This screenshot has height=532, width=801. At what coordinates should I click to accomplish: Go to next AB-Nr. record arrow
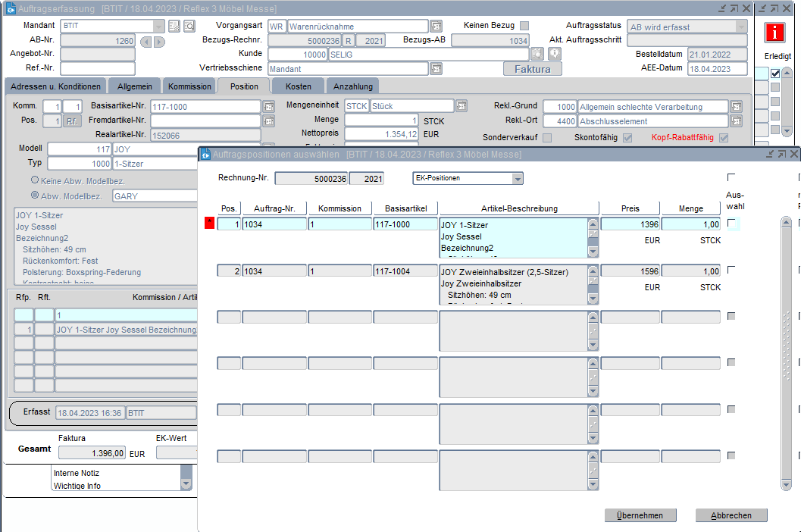click(x=159, y=41)
